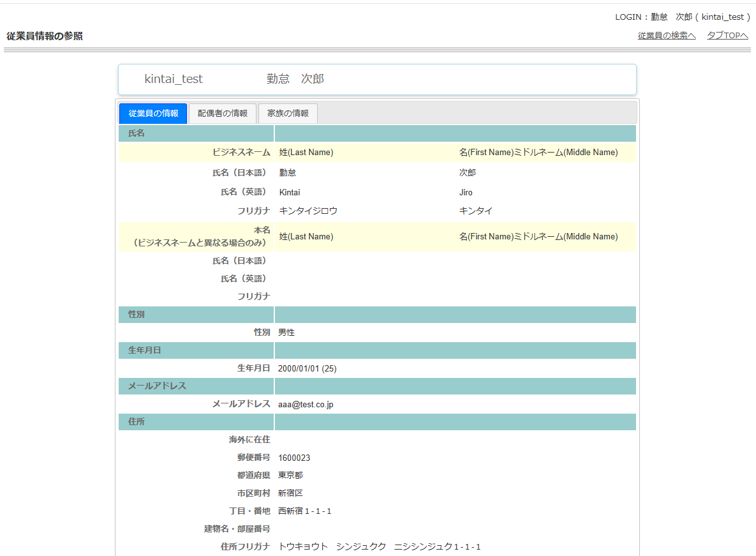Click the city value 新宿区

[290, 493]
